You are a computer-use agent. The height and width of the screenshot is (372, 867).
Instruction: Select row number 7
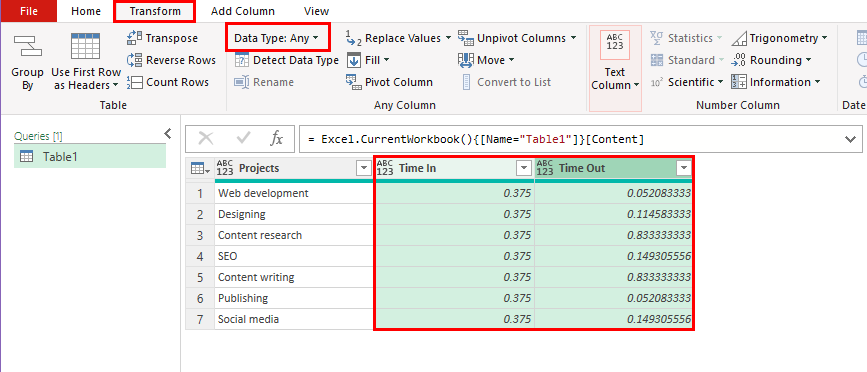tap(200, 319)
